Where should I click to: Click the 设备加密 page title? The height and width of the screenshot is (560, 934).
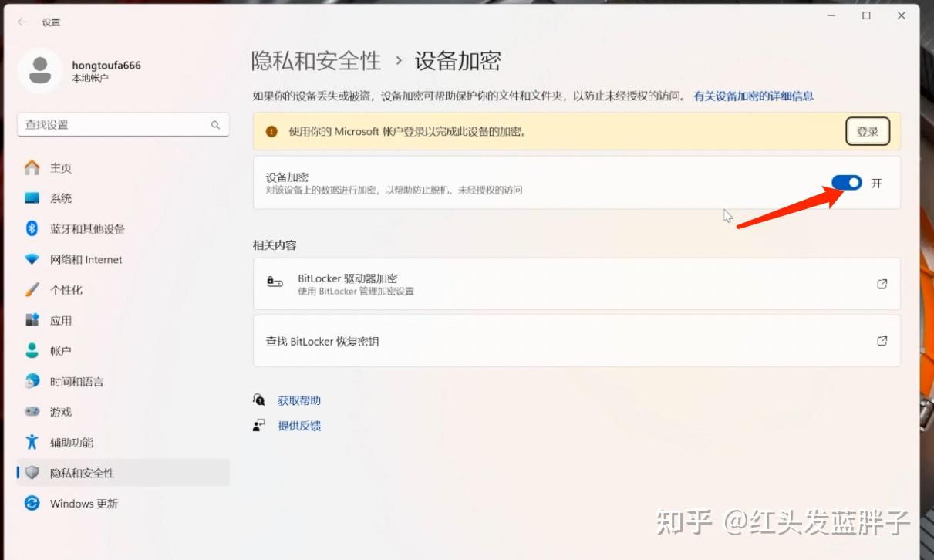click(x=458, y=61)
